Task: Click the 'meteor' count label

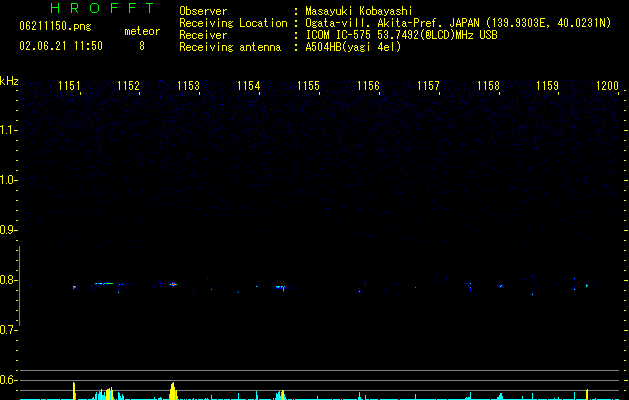Action: pyautogui.click(x=142, y=31)
